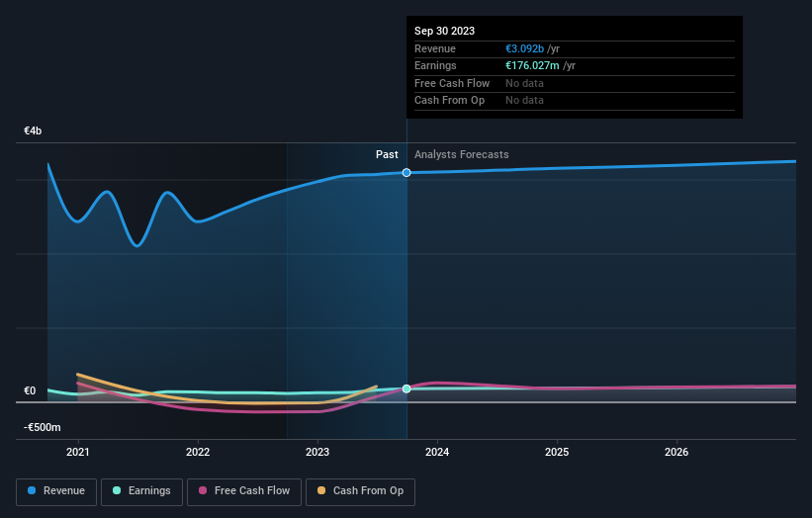Click the 2021 x-axis label

[78, 452]
